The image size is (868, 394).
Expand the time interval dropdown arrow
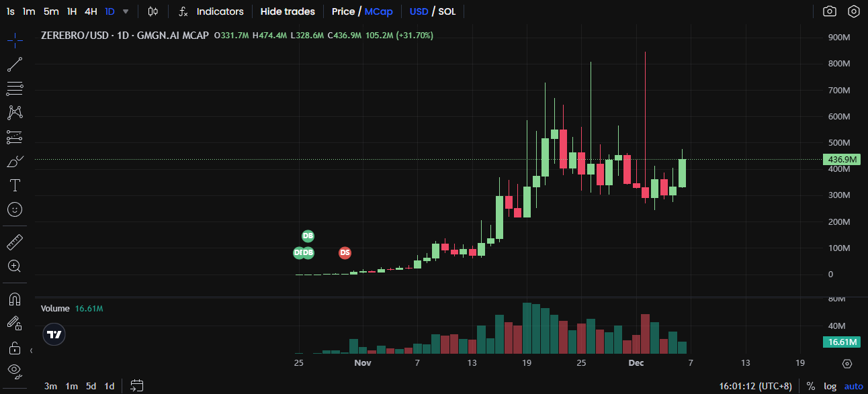(126, 11)
